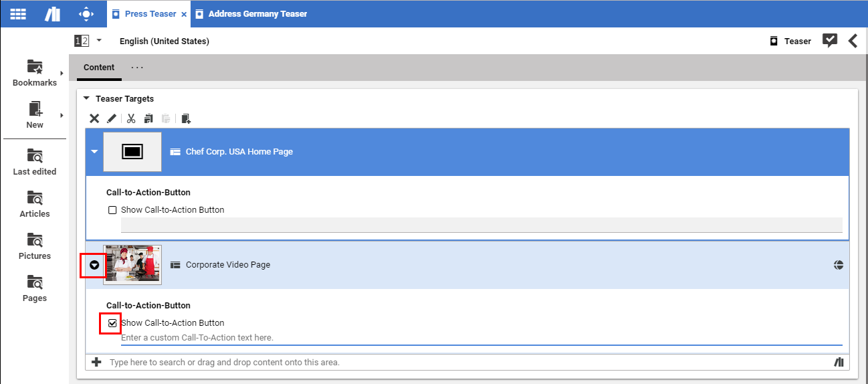The width and height of the screenshot is (868, 384).
Task: Click the remove (X) toolbar icon
Action: pos(94,118)
